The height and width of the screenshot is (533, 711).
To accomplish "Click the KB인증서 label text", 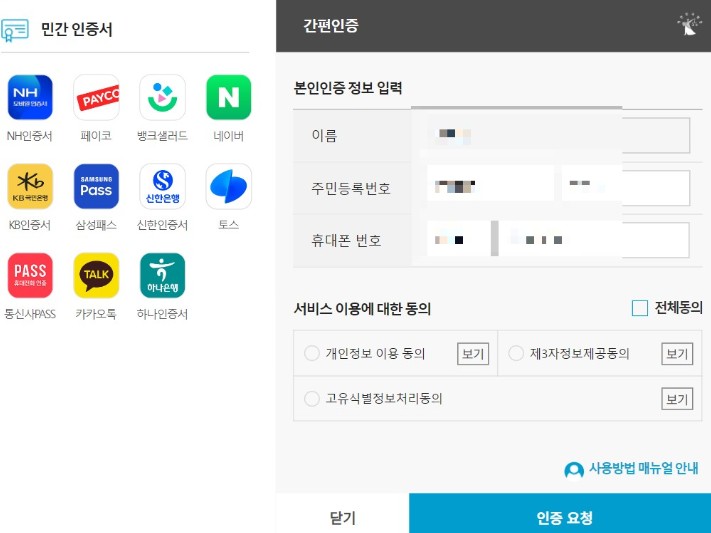I will [x=29, y=225].
